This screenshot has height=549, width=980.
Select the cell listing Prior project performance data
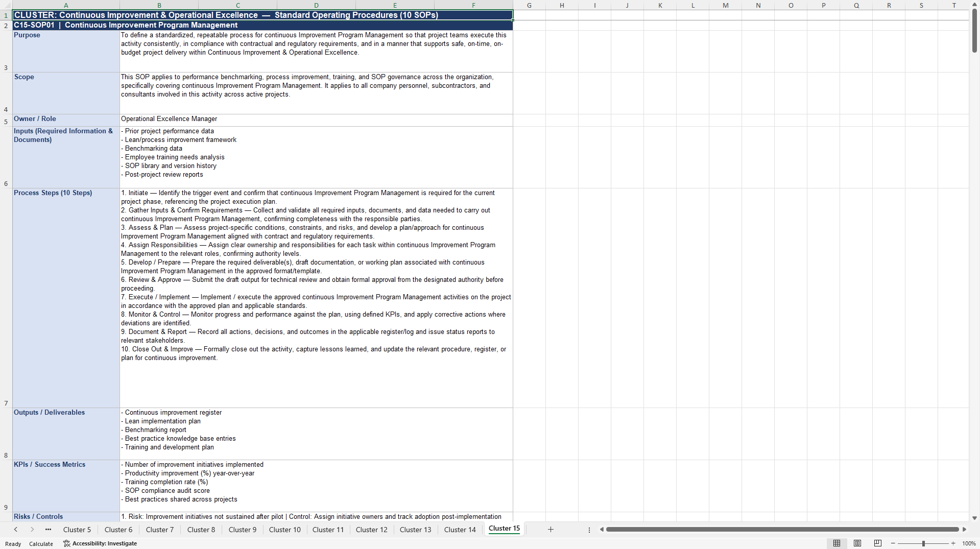pyautogui.click(x=316, y=157)
